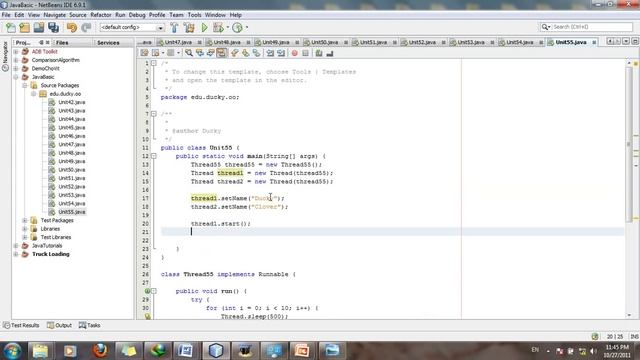The height and width of the screenshot is (360, 640).
Task: Click the Shift Line Left editor icon
Action: pyautogui.click(x=270, y=53)
